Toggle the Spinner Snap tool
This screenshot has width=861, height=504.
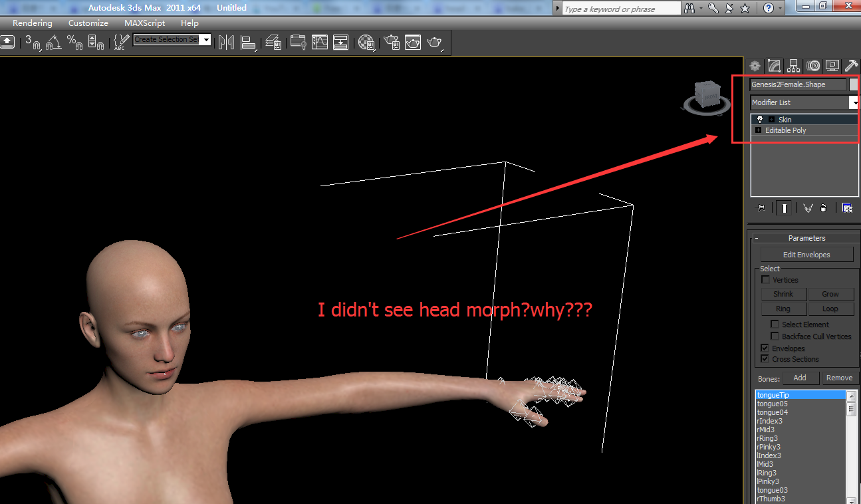pyautogui.click(x=96, y=43)
